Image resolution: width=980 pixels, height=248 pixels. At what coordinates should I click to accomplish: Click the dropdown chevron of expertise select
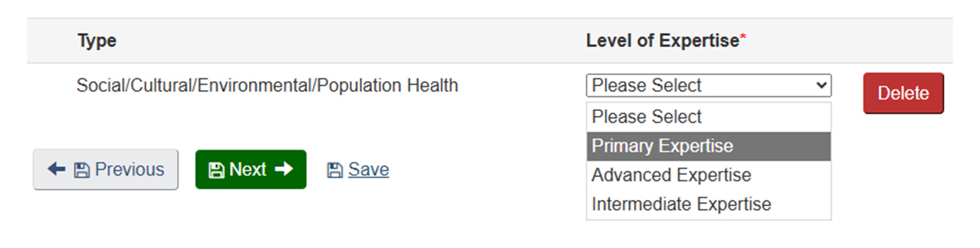[x=822, y=85]
